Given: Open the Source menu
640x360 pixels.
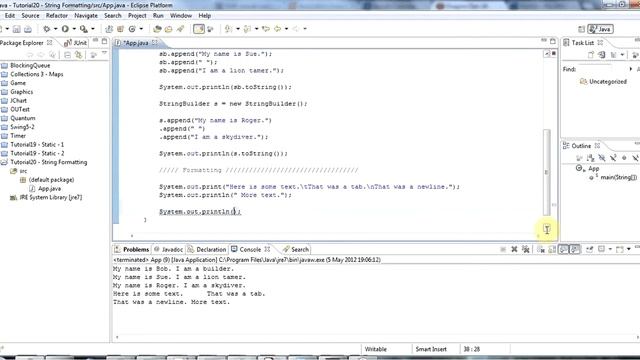Looking at the screenshot, I should (30, 16).
